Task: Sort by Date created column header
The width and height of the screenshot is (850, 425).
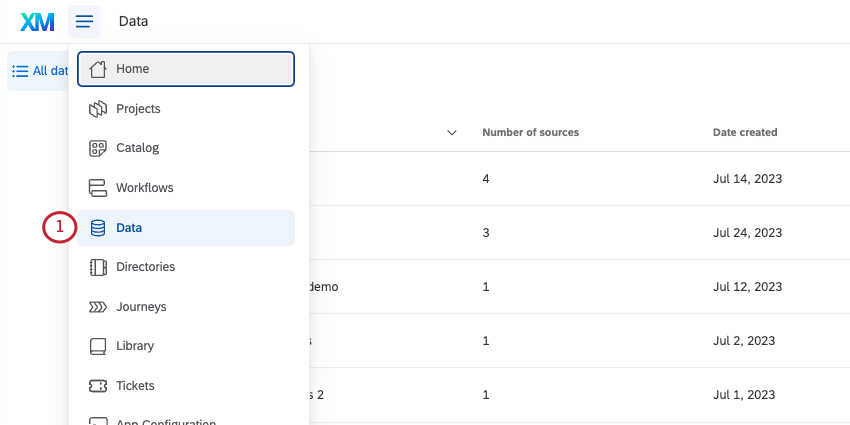Action: point(744,132)
